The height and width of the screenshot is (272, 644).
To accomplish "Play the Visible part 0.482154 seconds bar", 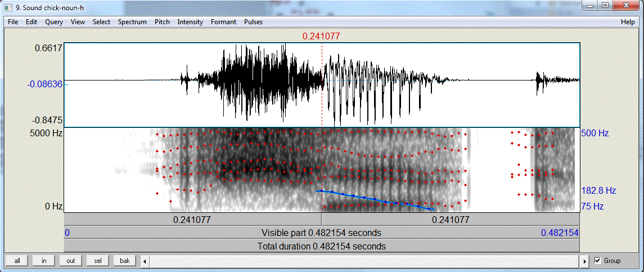I will 322,233.
